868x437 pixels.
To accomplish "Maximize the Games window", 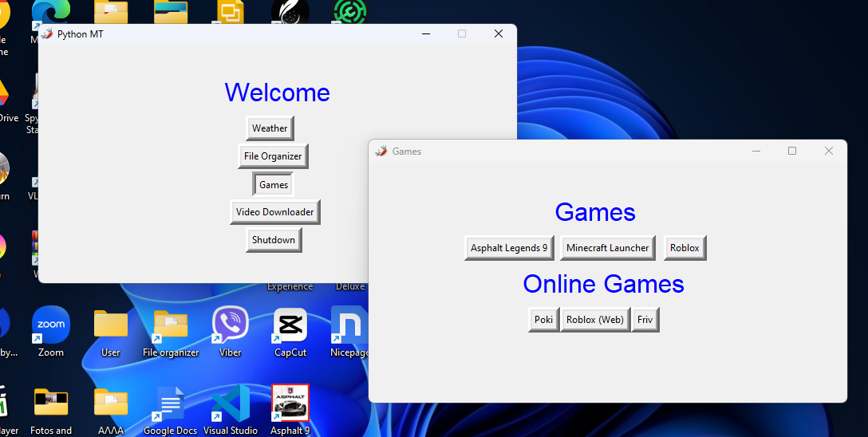I will pos(792,151).
